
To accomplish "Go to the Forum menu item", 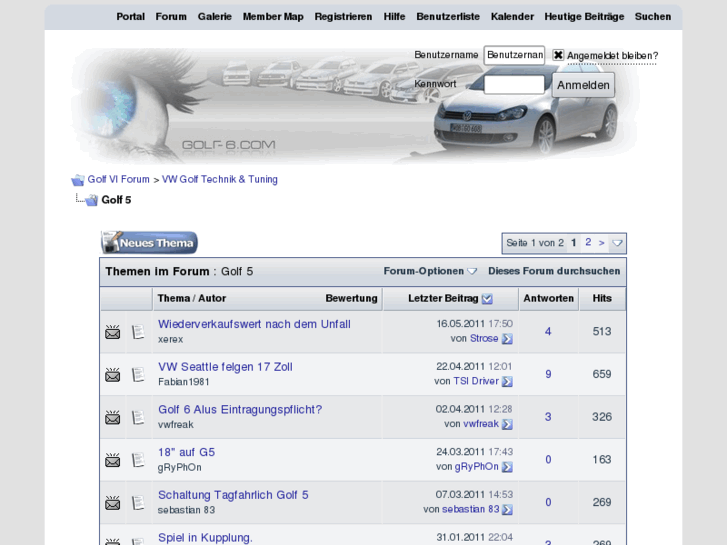I will point(171,17).
